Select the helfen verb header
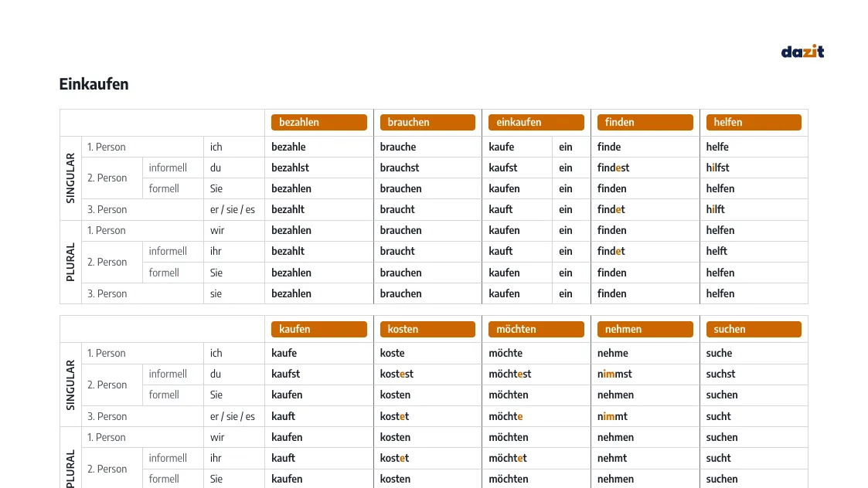This screenshot has width=868, height=488. point(754,122)
